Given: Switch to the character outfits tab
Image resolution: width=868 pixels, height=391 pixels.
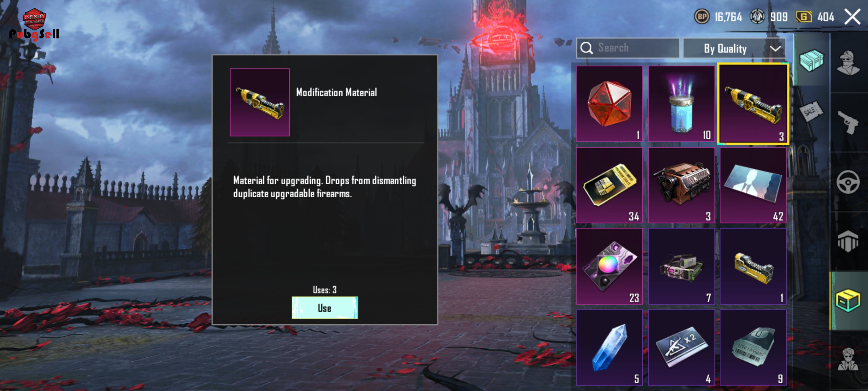Looking at the screenshot, I should point(848,63).
